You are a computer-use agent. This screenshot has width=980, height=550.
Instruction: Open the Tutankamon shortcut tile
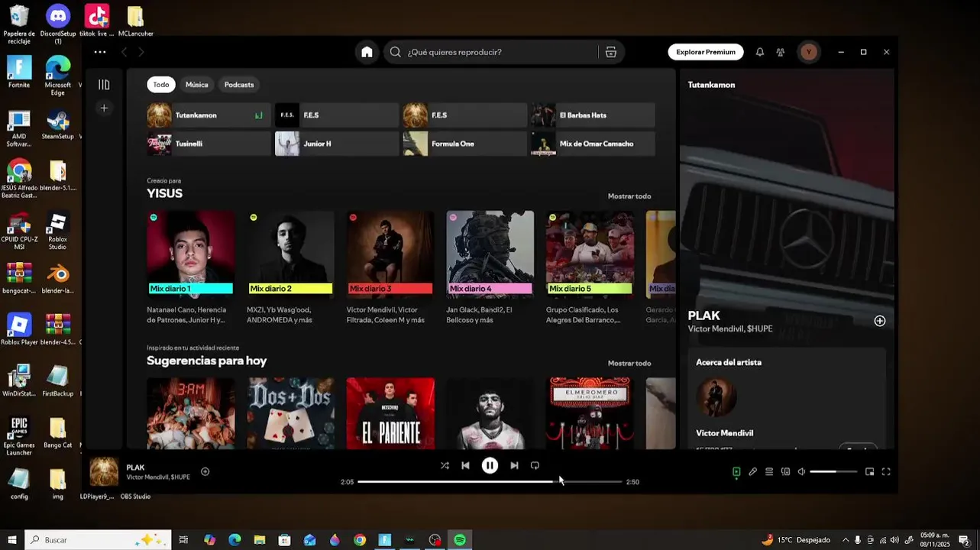tap(209, 115)
